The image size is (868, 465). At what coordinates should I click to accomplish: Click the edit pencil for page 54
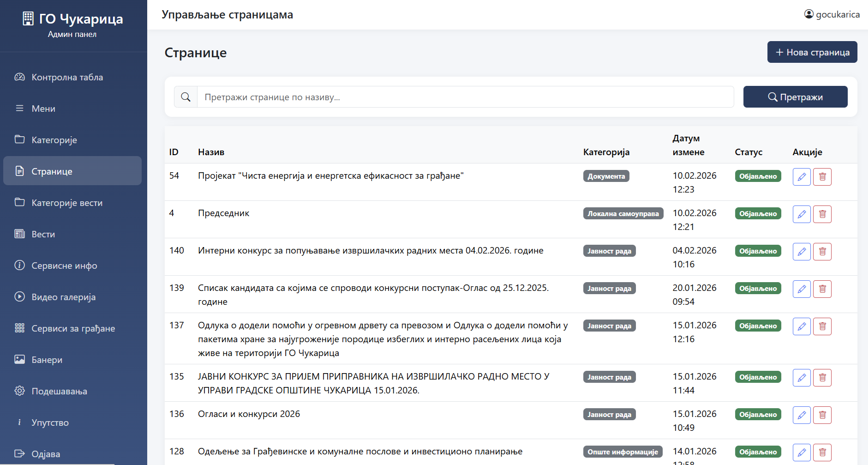tap(802, 177)
